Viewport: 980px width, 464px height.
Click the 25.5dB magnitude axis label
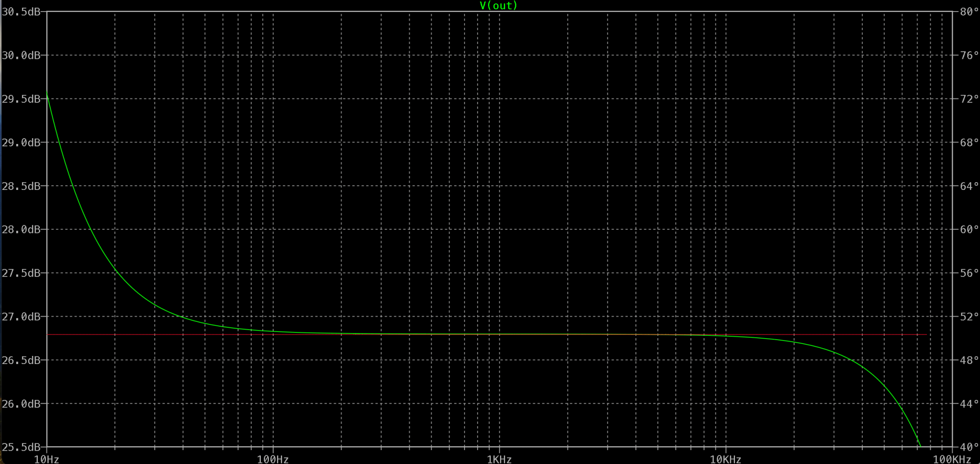pyautogui.click(x=22, y=447)
